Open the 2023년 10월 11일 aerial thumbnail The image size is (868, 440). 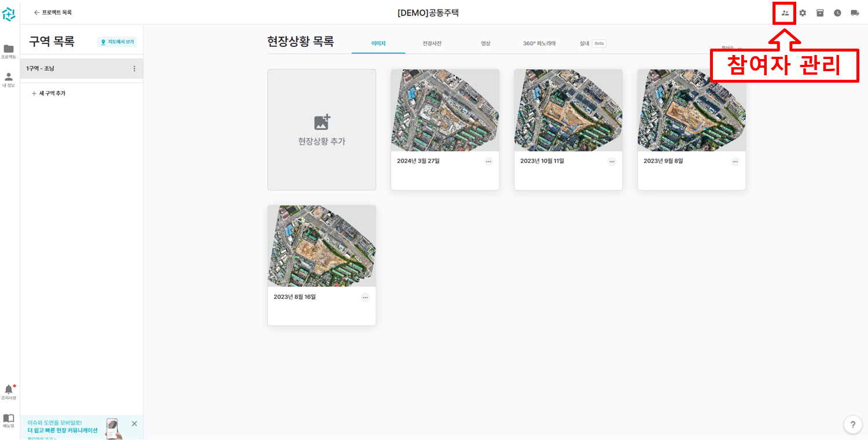point(568,110)
